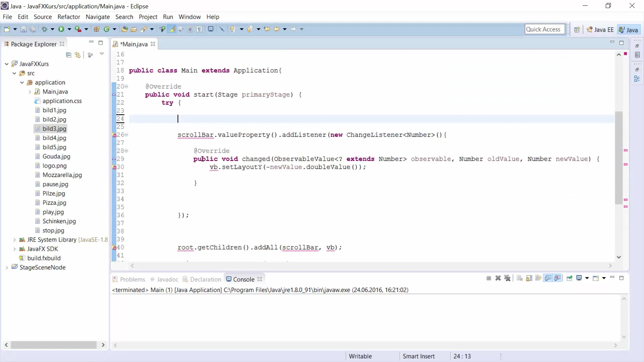Collapse All in Package Explorer
The width and height of the screenshot is (644, 362).
point(69,55)
